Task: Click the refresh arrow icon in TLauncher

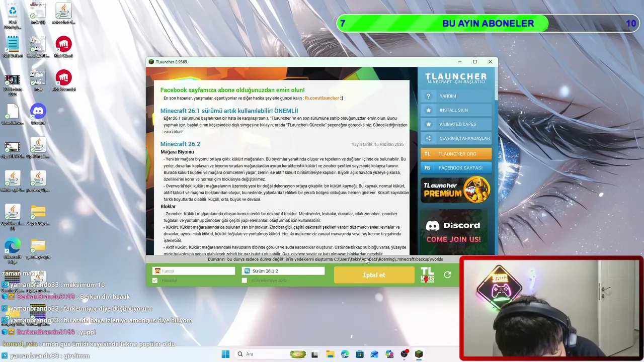Action: tap(447, 275)
